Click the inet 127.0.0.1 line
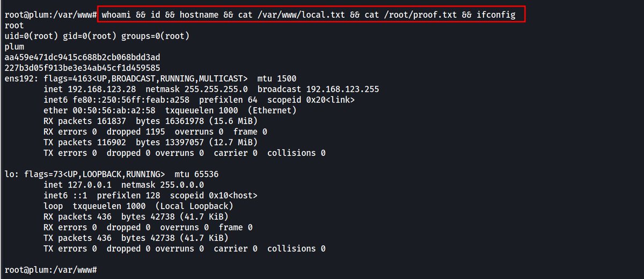Screen dimensions: 644x279 pyautogui.click(x=123, y=185)
